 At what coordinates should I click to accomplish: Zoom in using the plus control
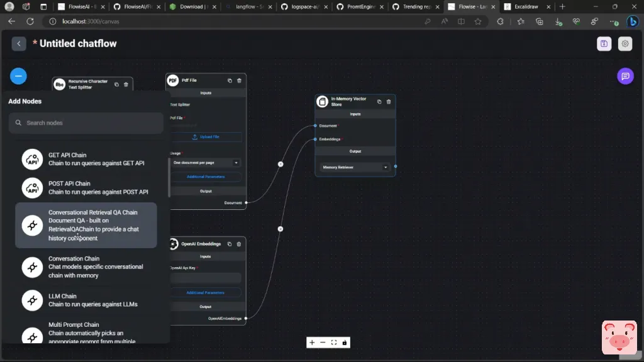312,343
